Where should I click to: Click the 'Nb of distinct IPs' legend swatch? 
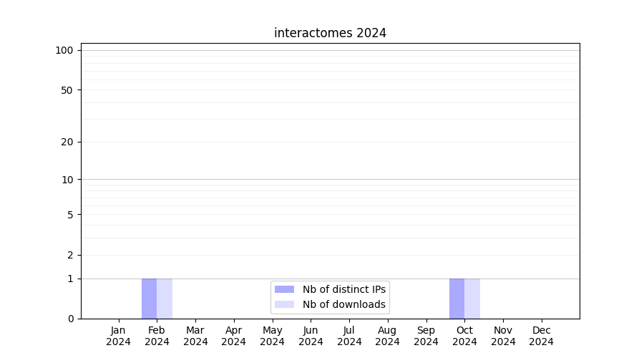point(284,289)
